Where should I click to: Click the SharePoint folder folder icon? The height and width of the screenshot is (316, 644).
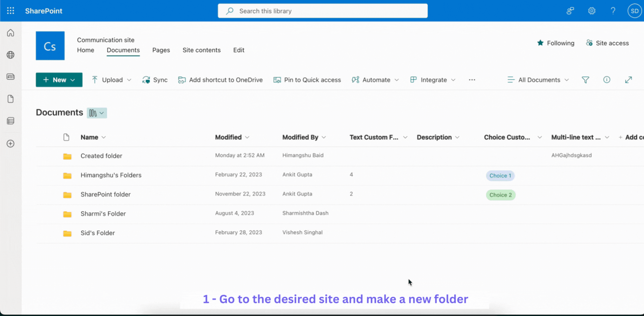[x=67, y=195]
